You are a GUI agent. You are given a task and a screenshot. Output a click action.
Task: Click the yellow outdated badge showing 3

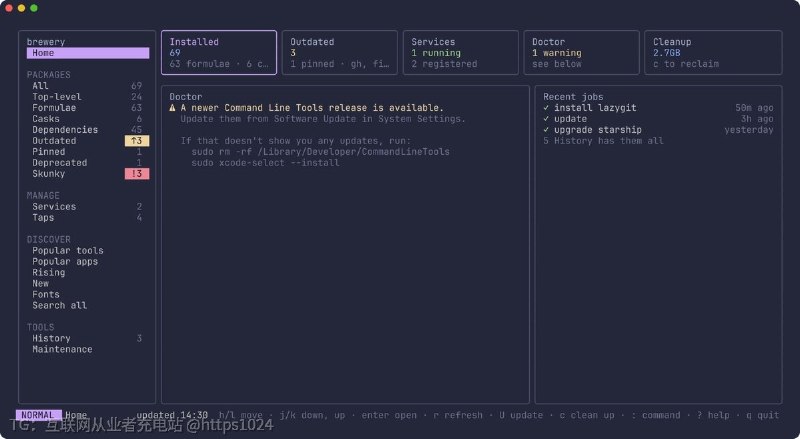coord(137,141)
